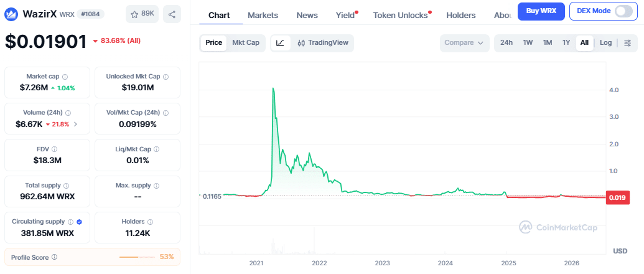Click the 381.85M WRX circulating supply value
The height and width of the screenshot is (274, 644).
(48, 233)
